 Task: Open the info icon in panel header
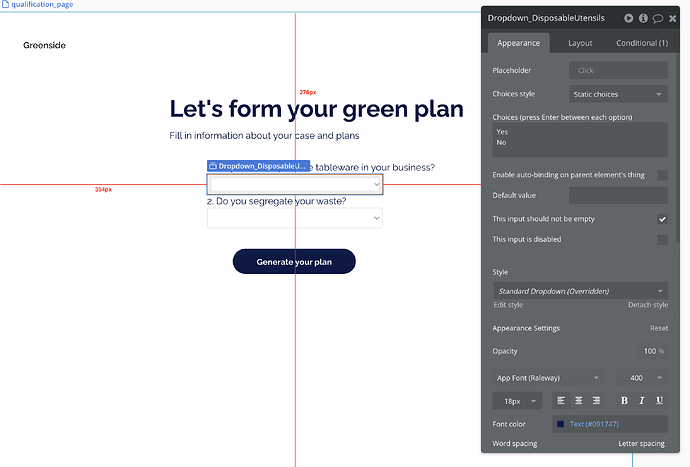tap(643, 18)
